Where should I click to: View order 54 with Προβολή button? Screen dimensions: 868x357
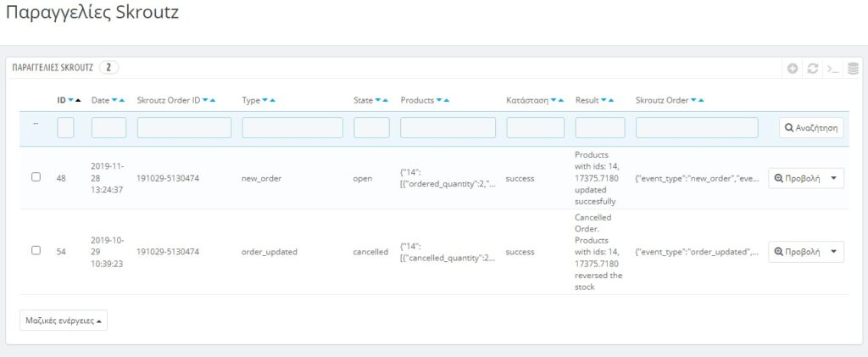tap(797, 251)
